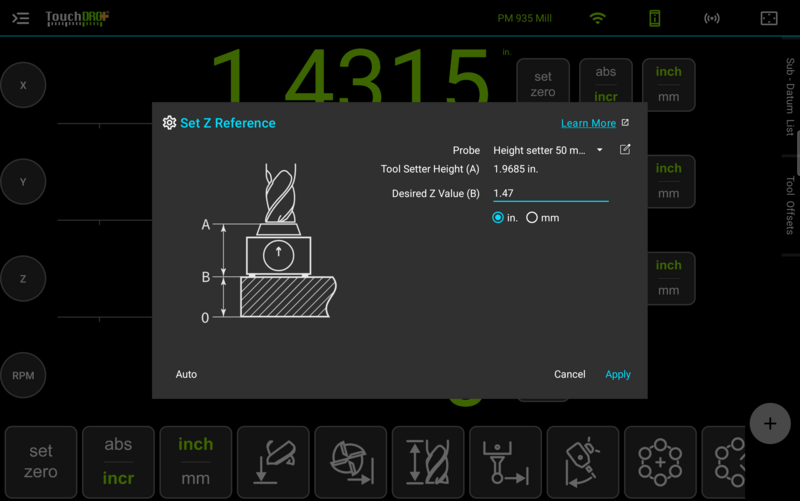Toggle abs/incr in the bottom toolbar
The width and height of the screenshot is (800, 501).
point(118,462)
